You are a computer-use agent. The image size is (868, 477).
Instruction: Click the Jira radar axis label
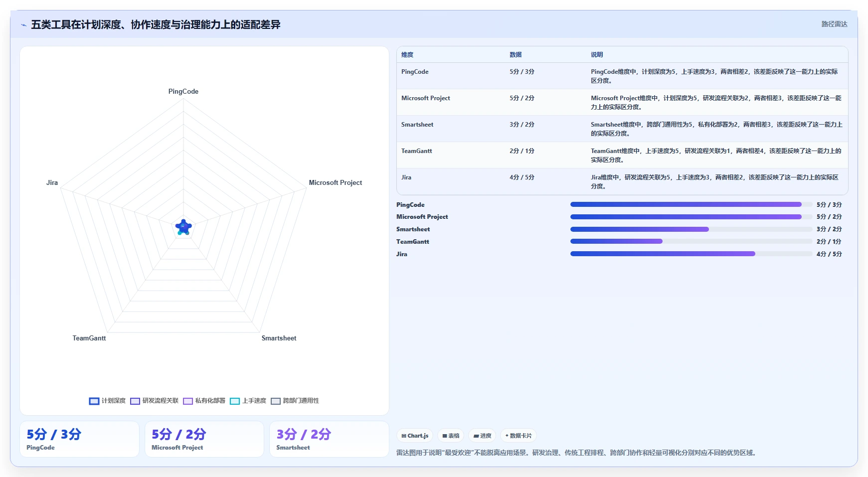click(52, 183)
